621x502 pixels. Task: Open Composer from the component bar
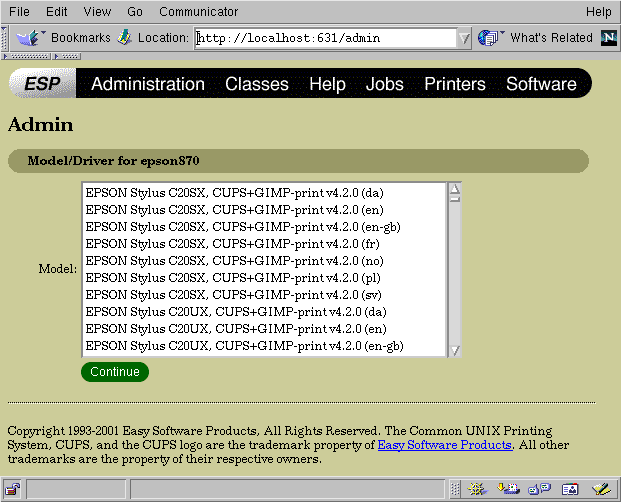click(600, 490)
